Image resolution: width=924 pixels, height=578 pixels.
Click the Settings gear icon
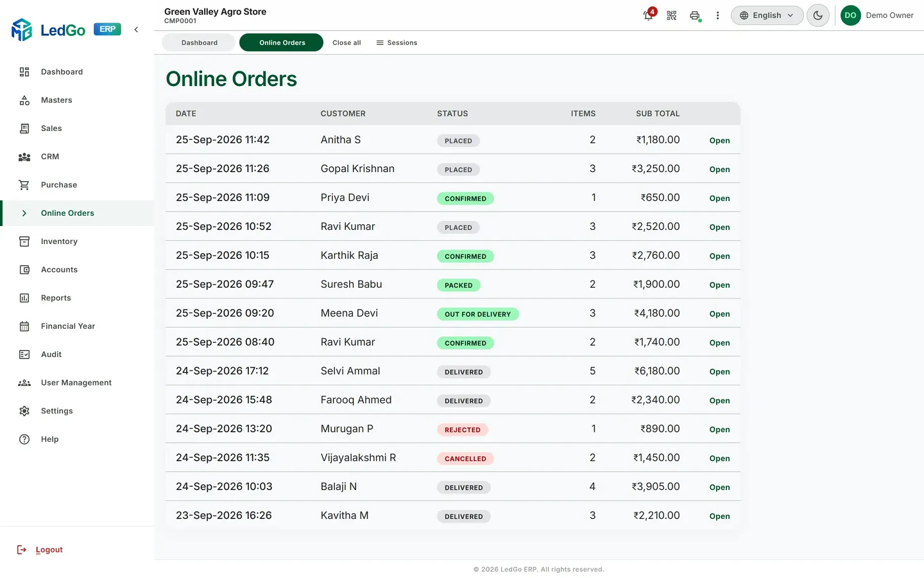pos(24,411)
